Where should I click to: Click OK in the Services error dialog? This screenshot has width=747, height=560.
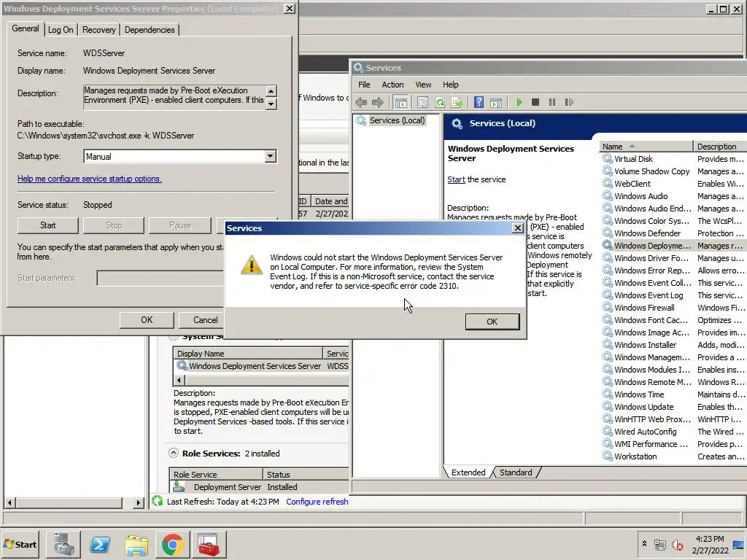pyautogui.click(x=492, y=322)
